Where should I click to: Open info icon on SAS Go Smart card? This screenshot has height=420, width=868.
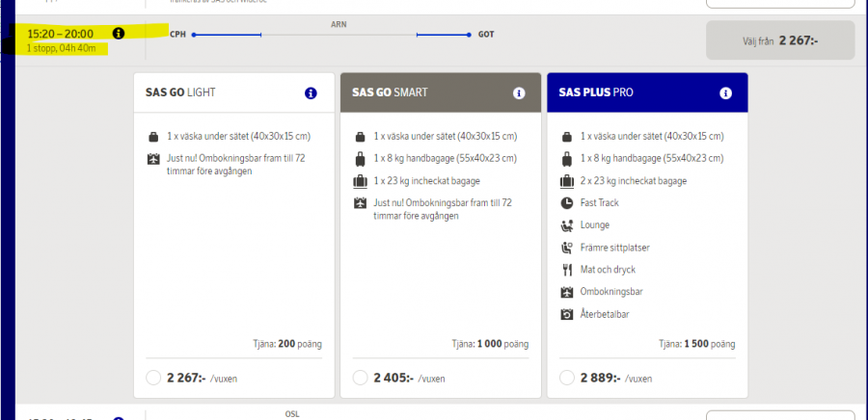519,93
